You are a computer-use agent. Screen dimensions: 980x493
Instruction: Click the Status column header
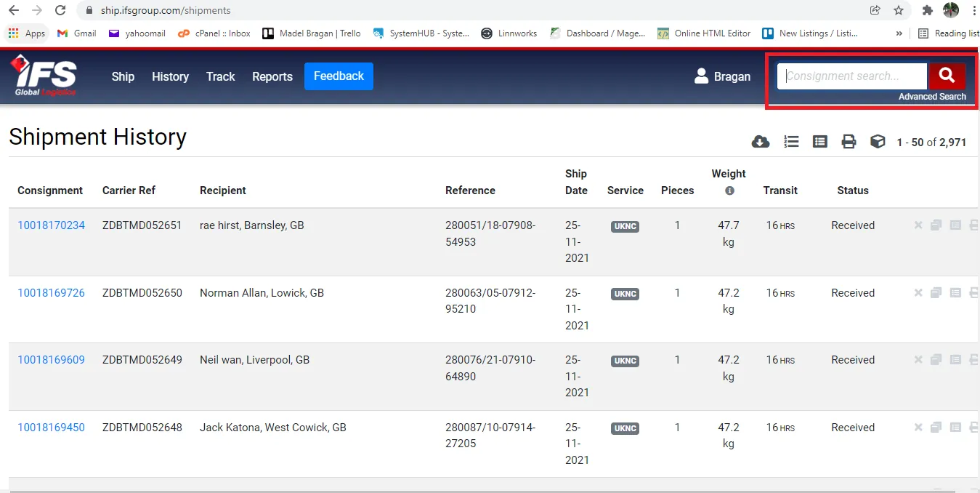click(x=853, y=191)
